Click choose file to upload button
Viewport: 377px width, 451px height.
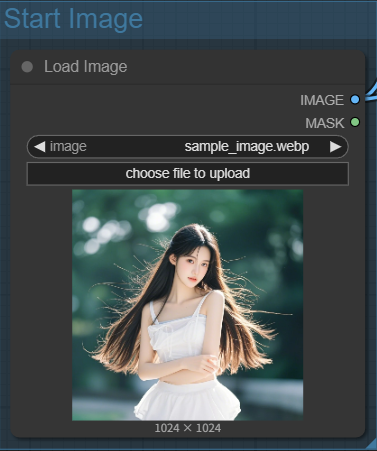click(x=188, y=174)
